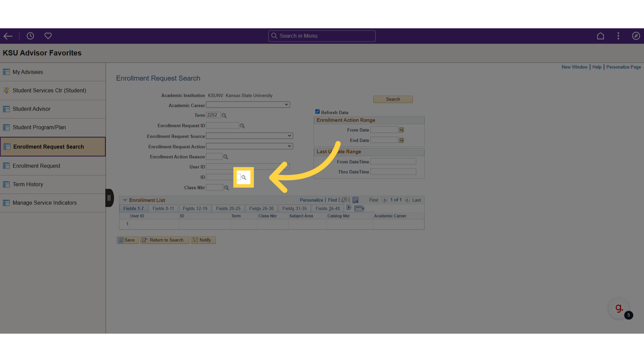Open My Advisees in the sidebar

coord(53,72)
